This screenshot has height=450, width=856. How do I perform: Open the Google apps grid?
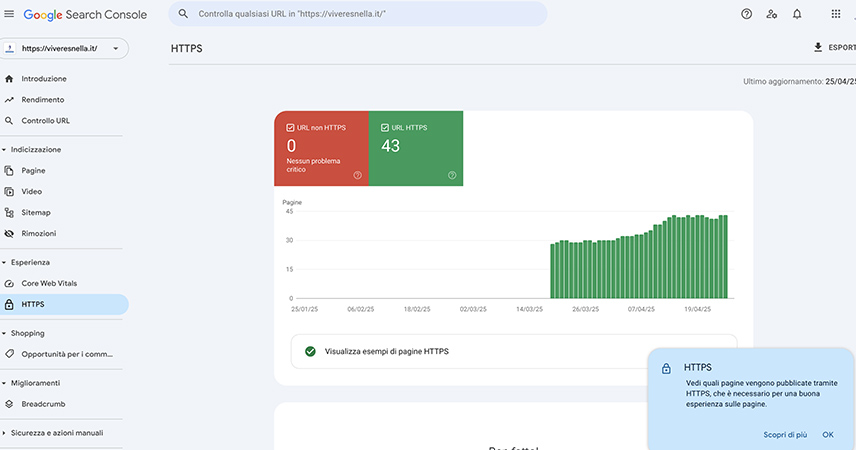(x=836, y=14)
